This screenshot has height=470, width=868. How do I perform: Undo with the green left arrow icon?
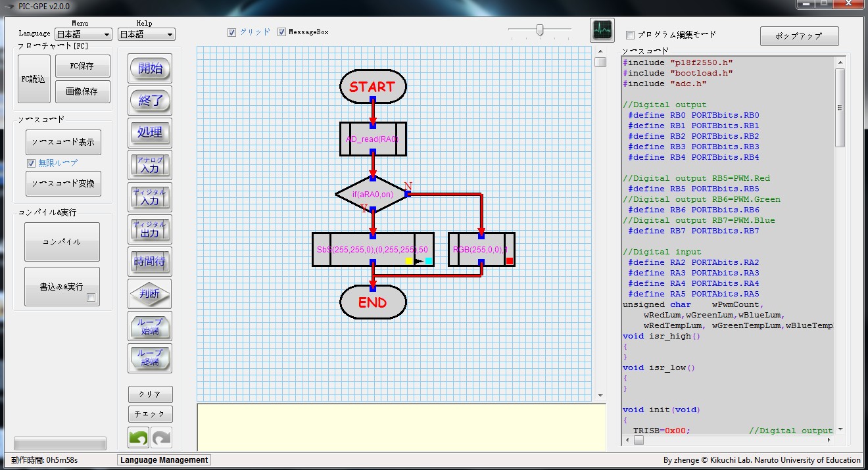(138, 437)
